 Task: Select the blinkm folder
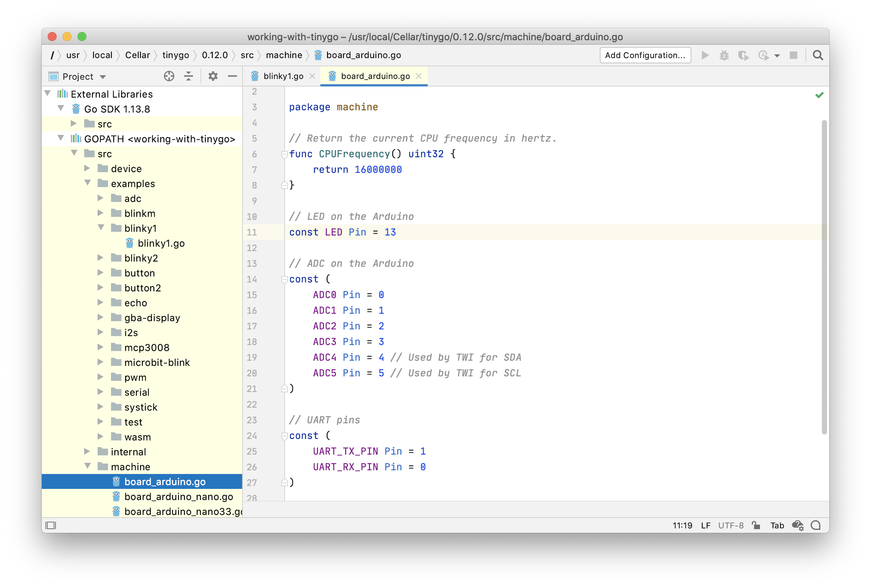coord(139,213)
